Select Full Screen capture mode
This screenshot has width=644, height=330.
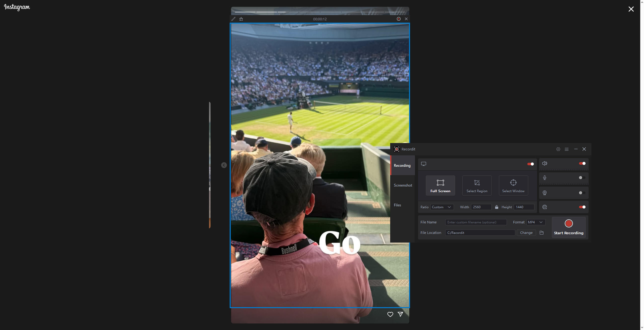point(440,185)
